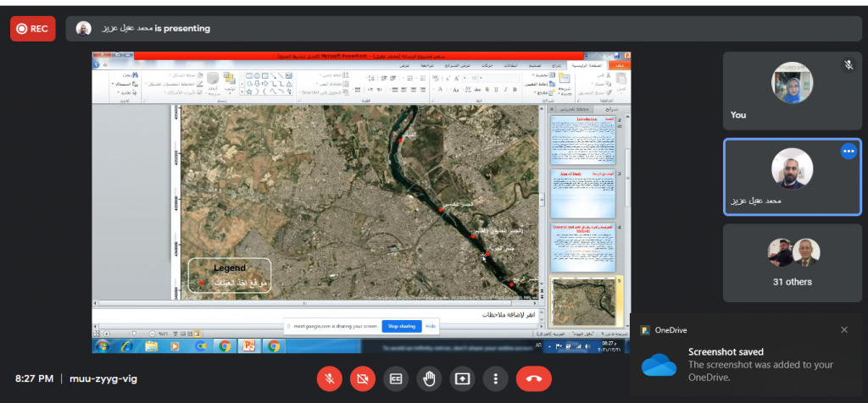
Task: Leave the call with red hang-up button
Action: point(533,378)
